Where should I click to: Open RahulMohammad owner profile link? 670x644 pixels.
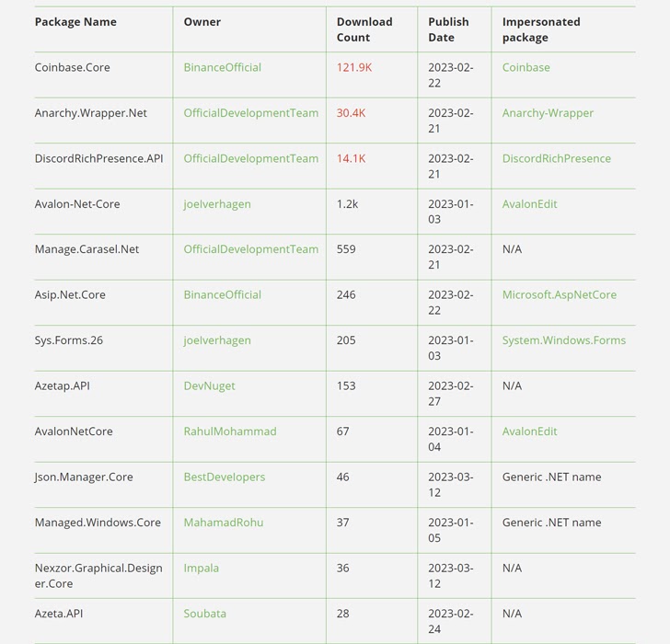pyautogui.click(x=229, y=431)
